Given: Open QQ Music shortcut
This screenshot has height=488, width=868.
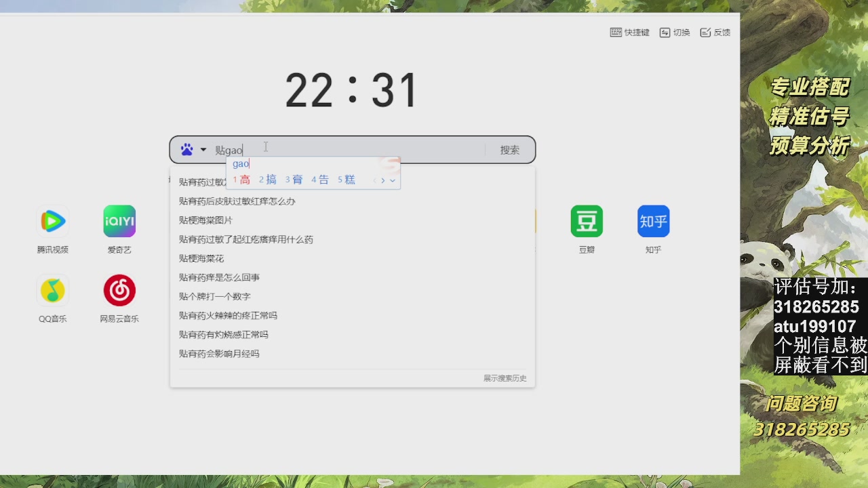Looking at the screenshot, I should pyautogui.click(x=52, y=289).
